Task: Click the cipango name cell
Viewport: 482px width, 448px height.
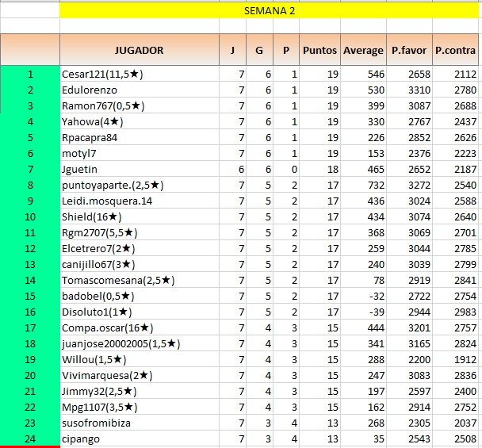Action: pyautogui.click(x=139, y=439)
